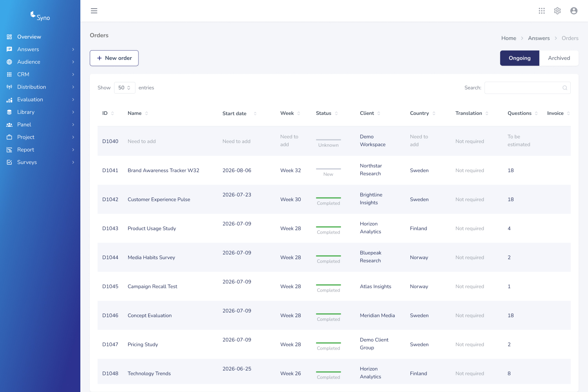Click the CRM grid icon
Screen dimensions: 588x392
pos(9,74)
